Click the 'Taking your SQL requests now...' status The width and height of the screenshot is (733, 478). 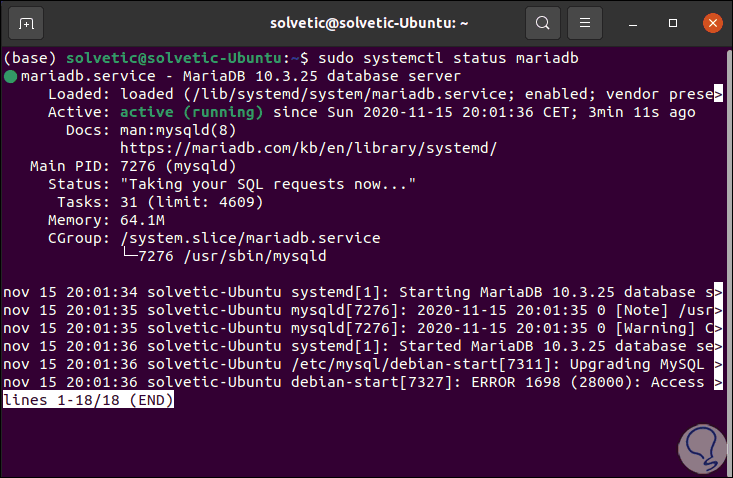(x=267, y=184)
